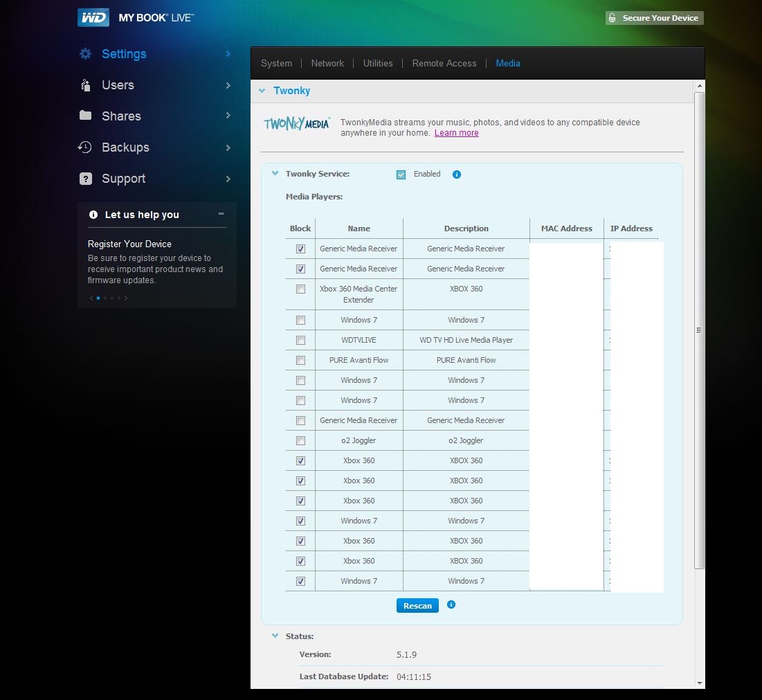The width and height of the screenshot is (762, 700).
Task: Open the Register Your Device help item
Action: pos(129,244)
